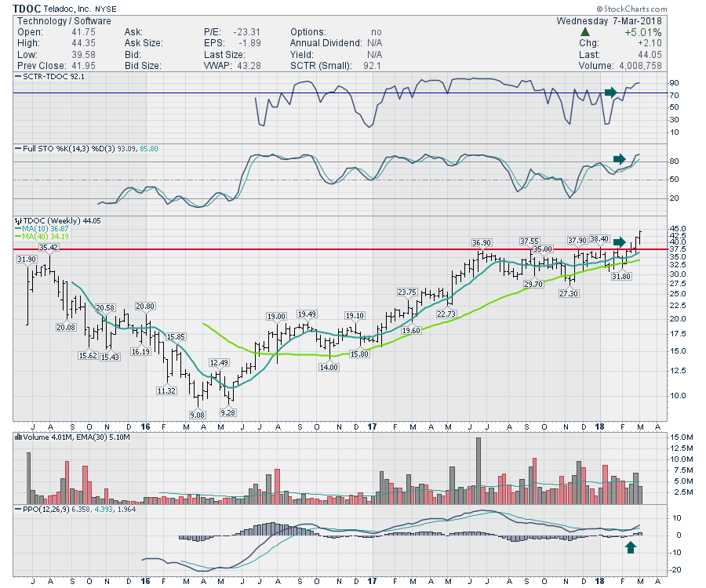Click the EPS value -1.89
This screenshot has height=588, width=706.
[250, 43]
